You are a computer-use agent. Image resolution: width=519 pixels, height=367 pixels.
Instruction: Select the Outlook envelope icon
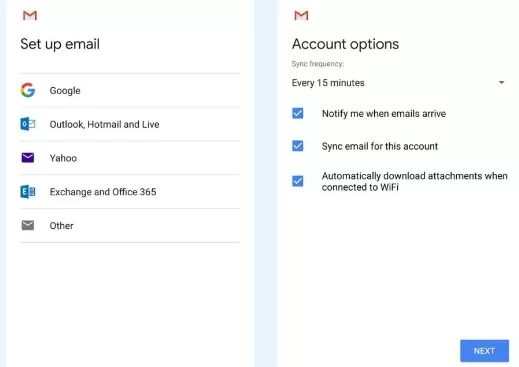[x=28, y=124]
